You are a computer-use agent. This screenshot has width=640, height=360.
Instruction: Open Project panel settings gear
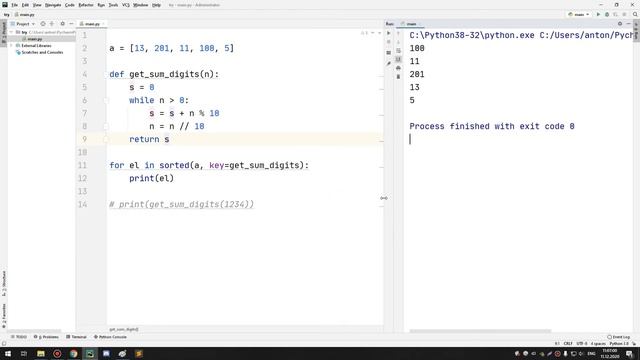62,24
